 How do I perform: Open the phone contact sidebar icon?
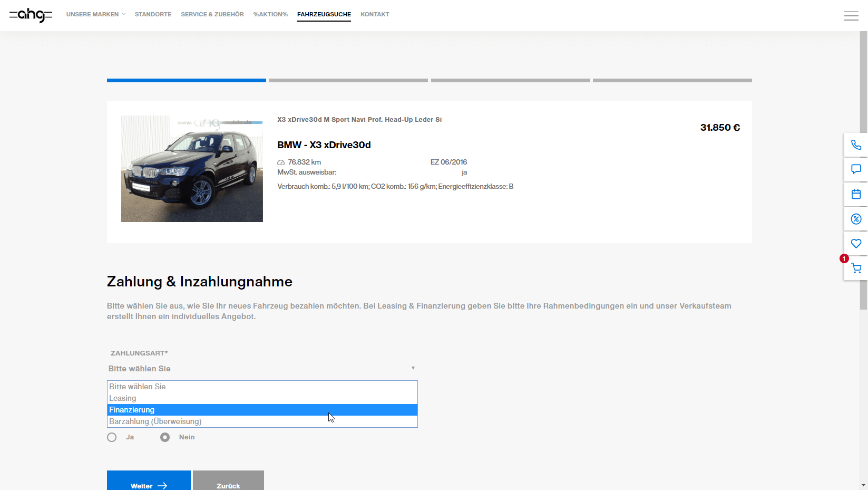(856, 145)
